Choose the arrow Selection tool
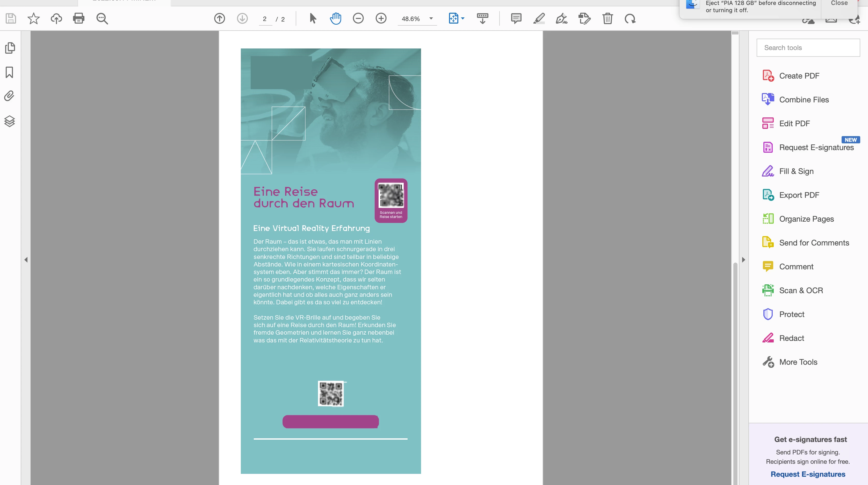868x485 pixels. [x=313, y=18]
